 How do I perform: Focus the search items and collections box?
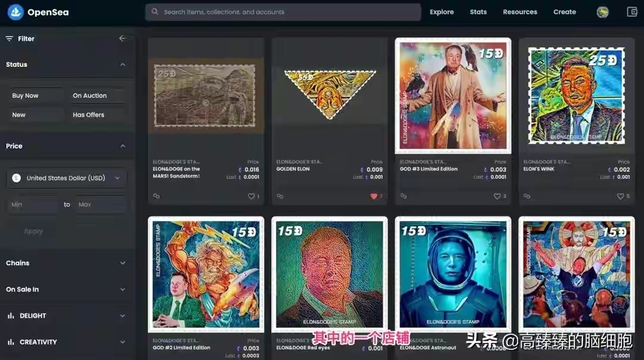pos(283,12)
